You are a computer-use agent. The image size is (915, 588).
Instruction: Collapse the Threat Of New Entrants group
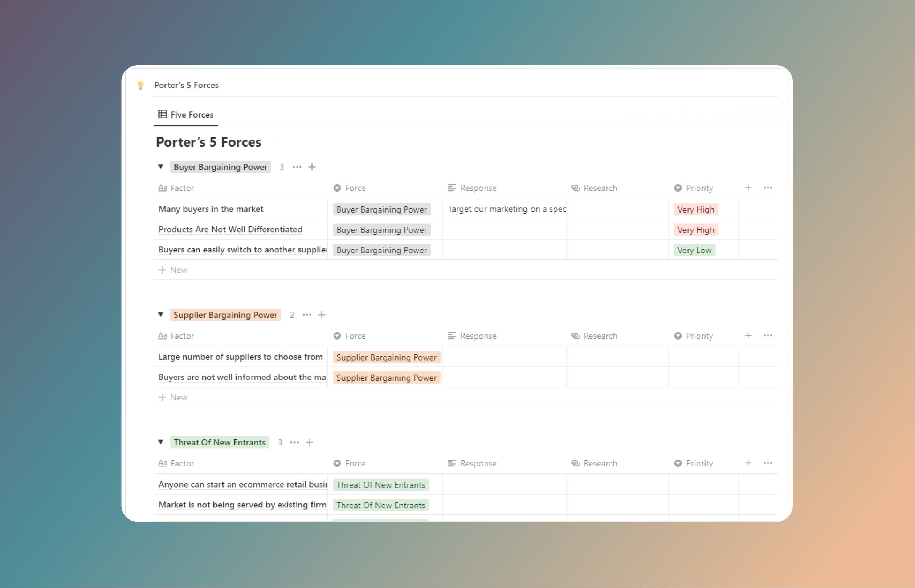(161, 442)
